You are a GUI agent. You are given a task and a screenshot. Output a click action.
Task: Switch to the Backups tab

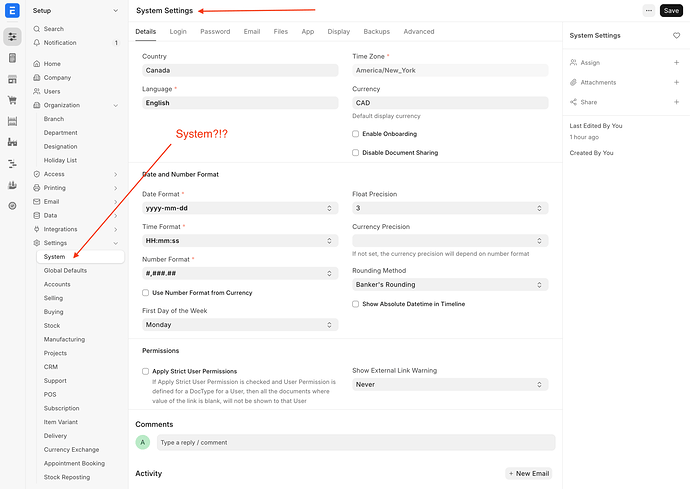(377, 32)
